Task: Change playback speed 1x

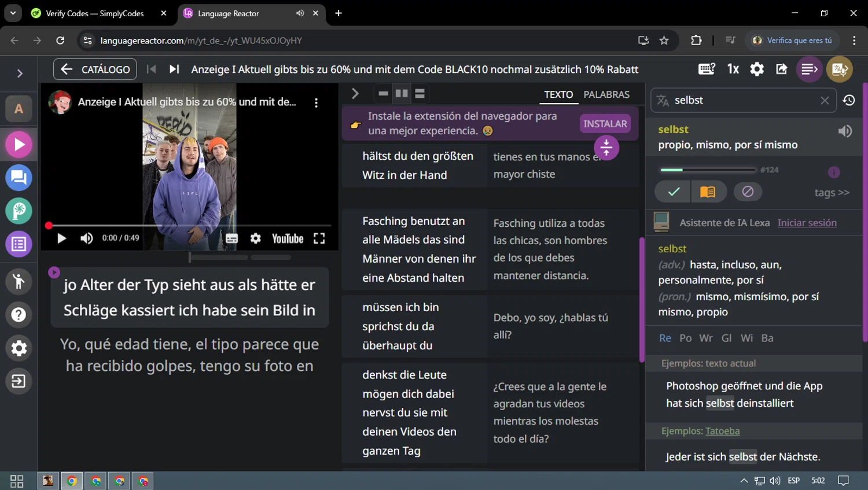Action: (733, 69)
